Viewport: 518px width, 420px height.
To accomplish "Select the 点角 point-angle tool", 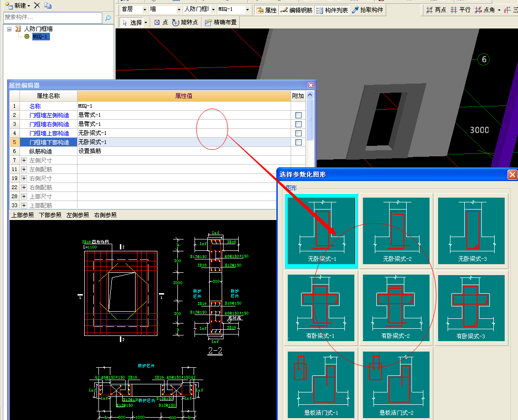I will 485,10.
